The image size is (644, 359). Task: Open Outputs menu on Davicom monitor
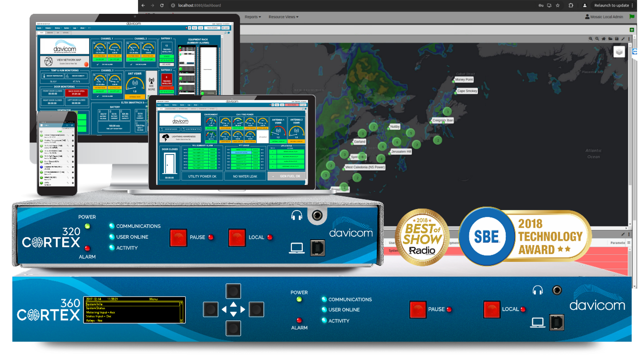[48, 28]
